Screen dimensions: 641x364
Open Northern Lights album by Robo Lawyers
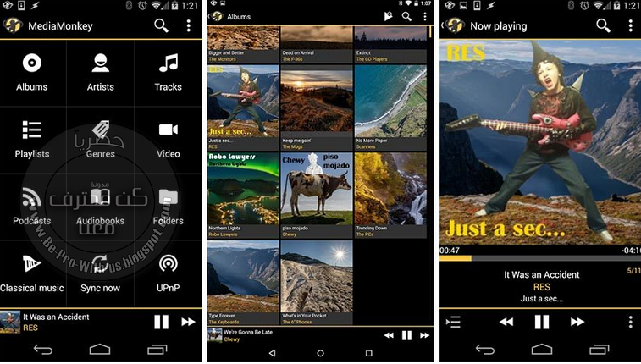243,196
